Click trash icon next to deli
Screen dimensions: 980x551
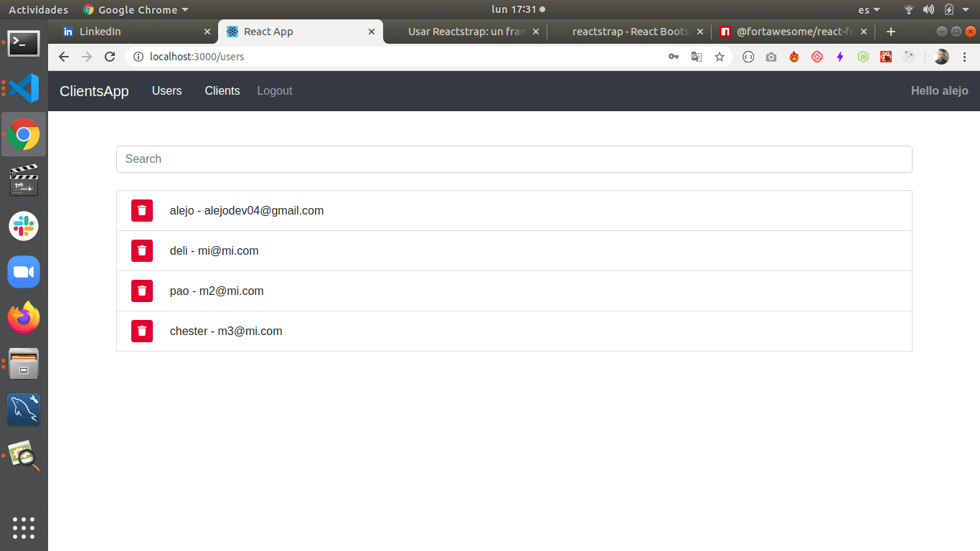(142, 250)
